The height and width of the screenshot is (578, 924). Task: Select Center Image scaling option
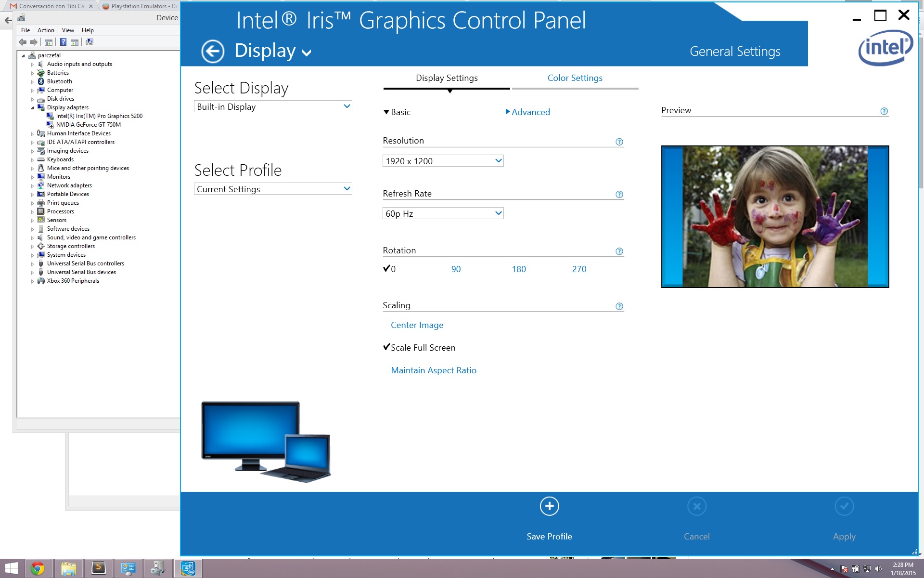417,325
